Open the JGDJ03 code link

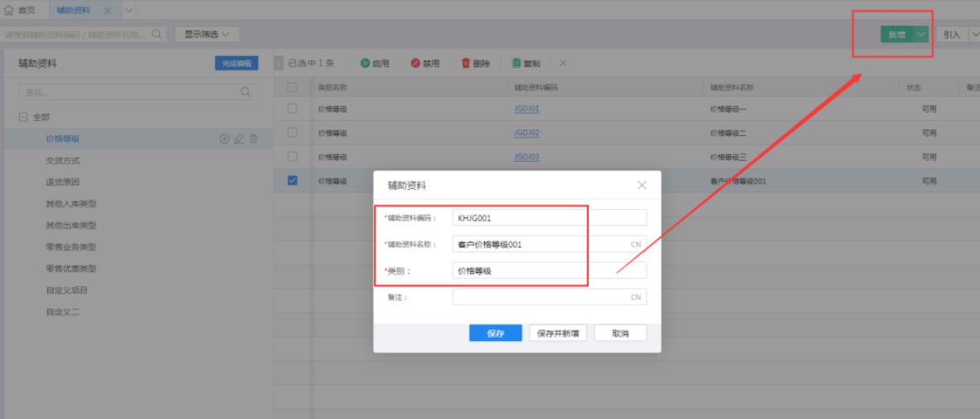pos(526,157)
